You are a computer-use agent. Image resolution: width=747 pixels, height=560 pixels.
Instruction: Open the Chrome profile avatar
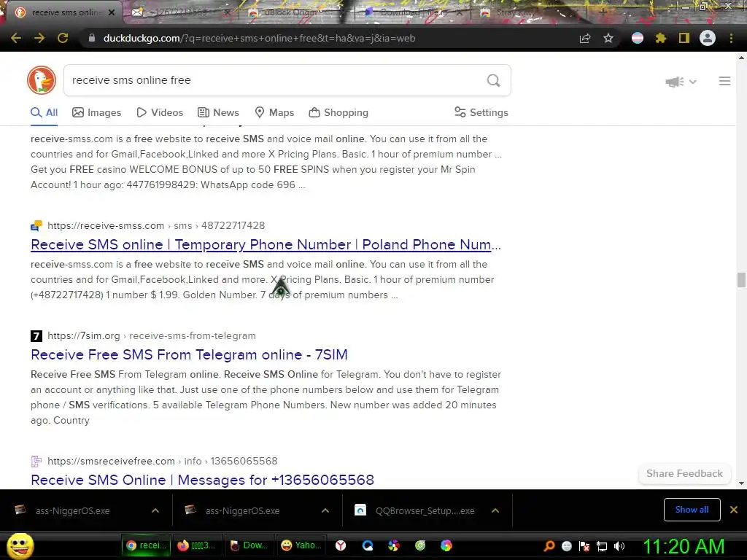708,38
